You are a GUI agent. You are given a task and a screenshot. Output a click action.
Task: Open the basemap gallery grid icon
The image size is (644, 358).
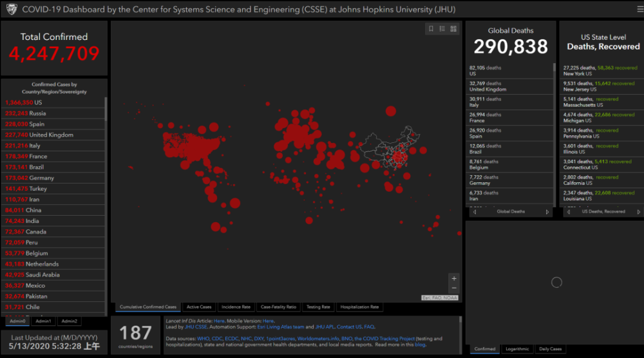[453, 29]
